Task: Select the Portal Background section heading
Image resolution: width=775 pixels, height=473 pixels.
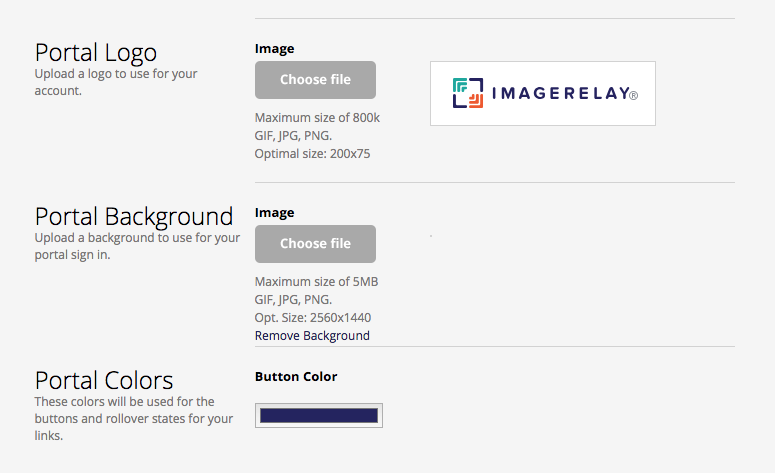Action: [134, 216]
